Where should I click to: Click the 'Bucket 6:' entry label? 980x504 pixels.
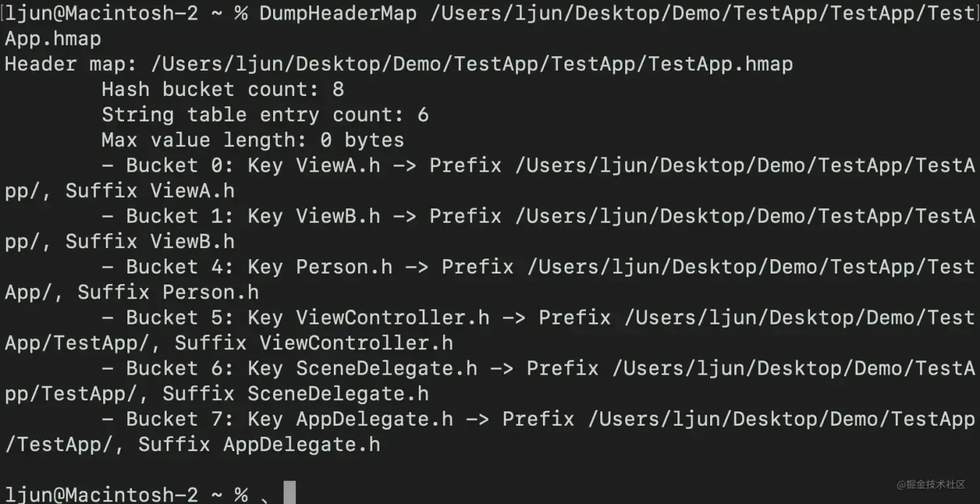click(180, 368)
